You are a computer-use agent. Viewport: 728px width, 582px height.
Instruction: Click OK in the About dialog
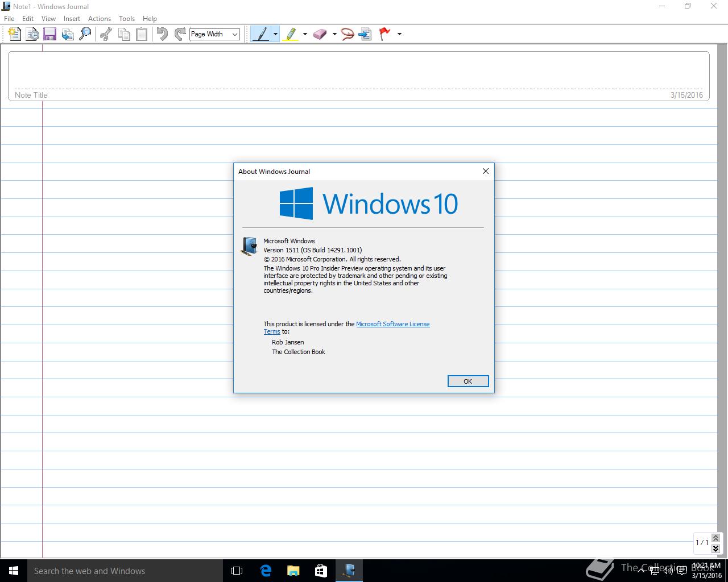click(468, 381)
